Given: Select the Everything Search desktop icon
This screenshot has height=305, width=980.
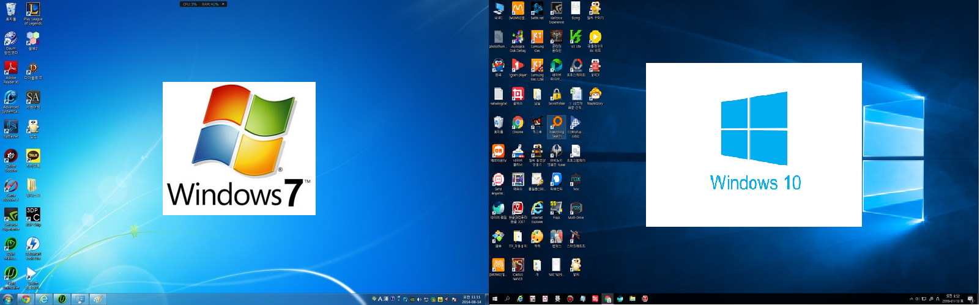Looking at the screenshot, I should (557, 127).
